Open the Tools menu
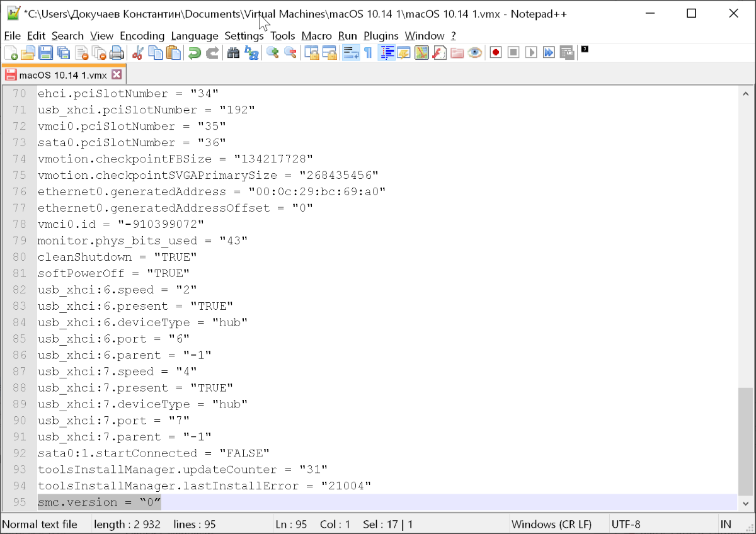The image size is (756, 534). [x=283, y=36]
